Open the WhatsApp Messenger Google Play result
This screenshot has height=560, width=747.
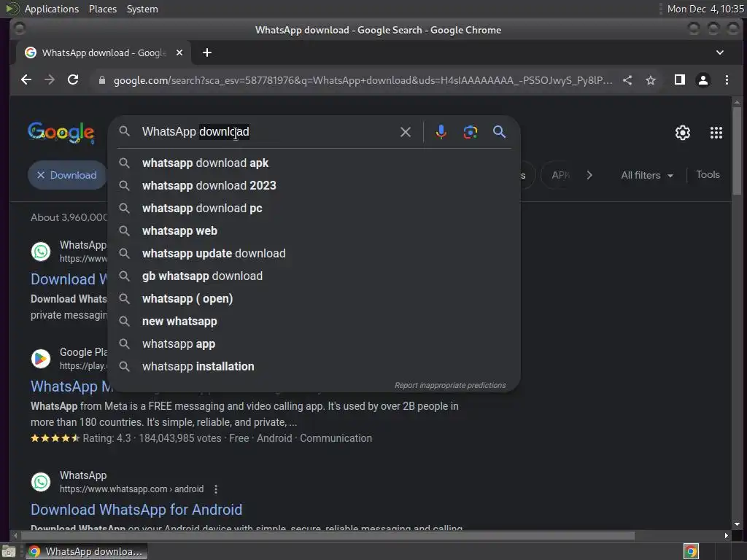tap(71, 386)
